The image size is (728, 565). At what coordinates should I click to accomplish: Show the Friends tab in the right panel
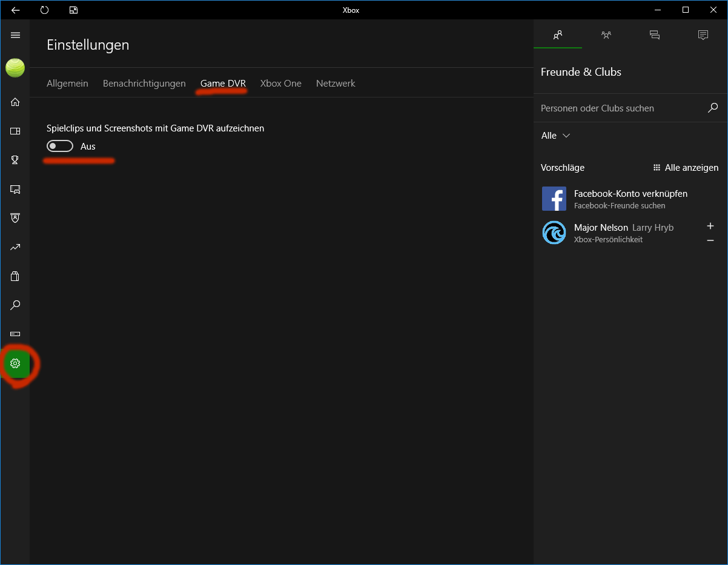558,35
